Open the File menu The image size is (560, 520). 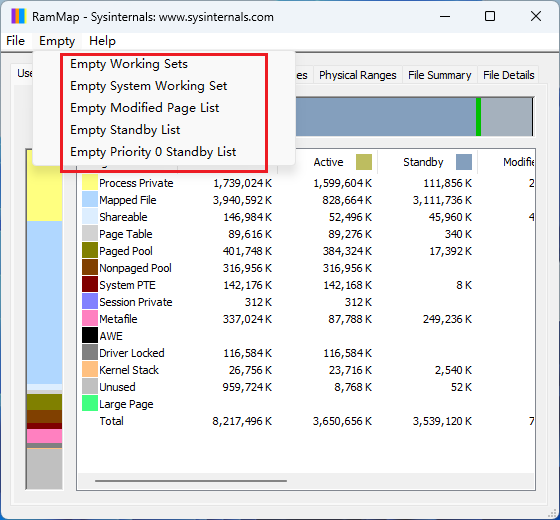coord(16,41)
